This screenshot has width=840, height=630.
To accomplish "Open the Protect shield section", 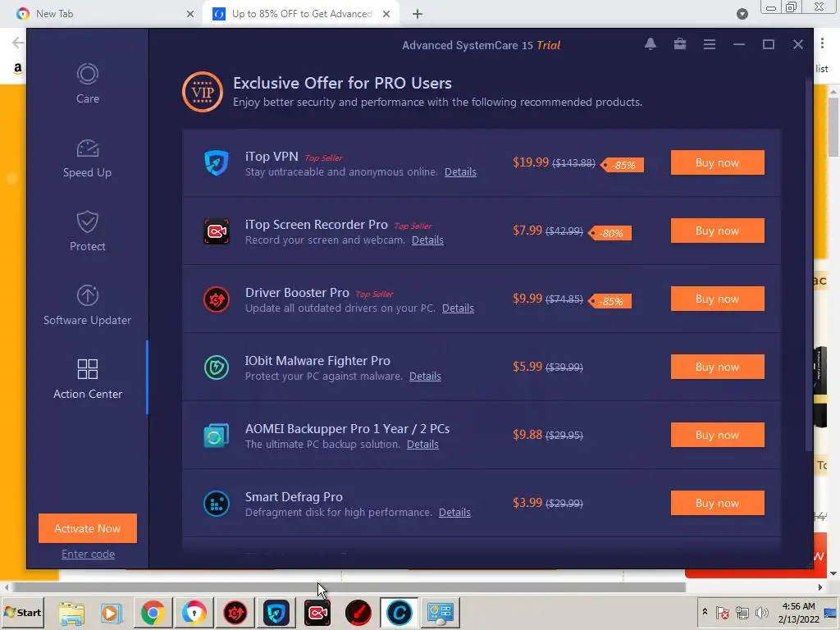I will pos(87,231).
